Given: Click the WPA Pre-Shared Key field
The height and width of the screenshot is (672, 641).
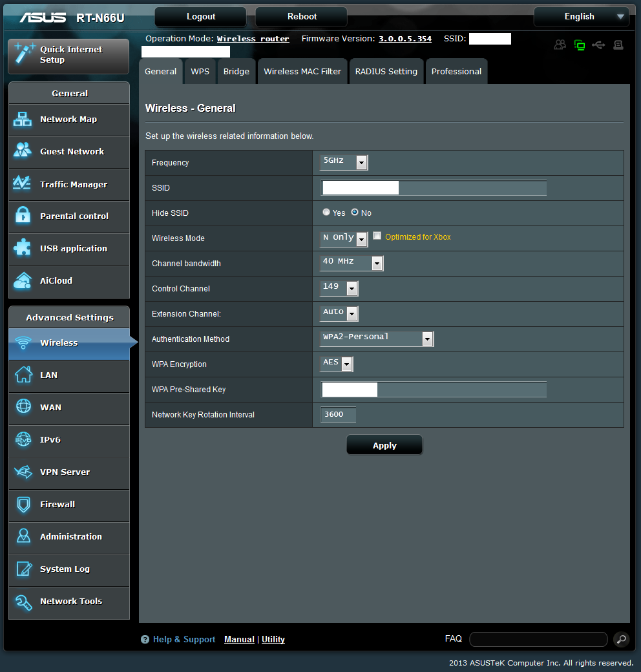Looking at the screenshot, I should [x=433, y=389].
